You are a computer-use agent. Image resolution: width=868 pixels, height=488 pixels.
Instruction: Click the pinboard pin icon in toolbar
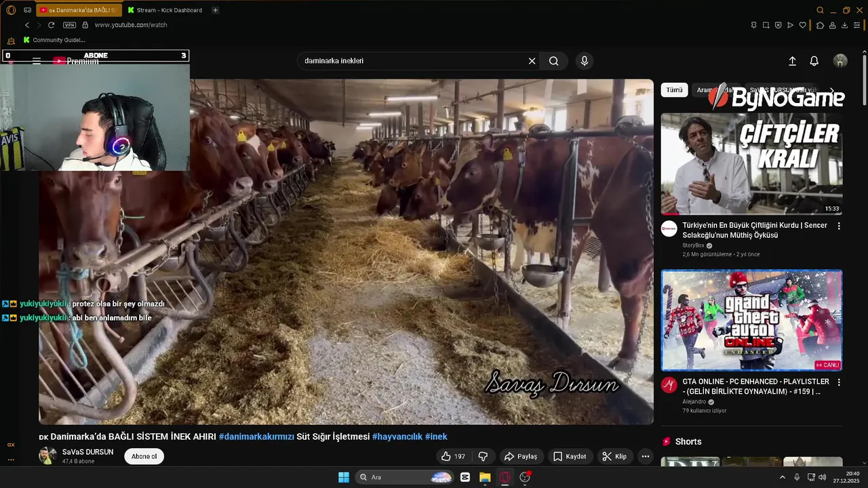753,25
